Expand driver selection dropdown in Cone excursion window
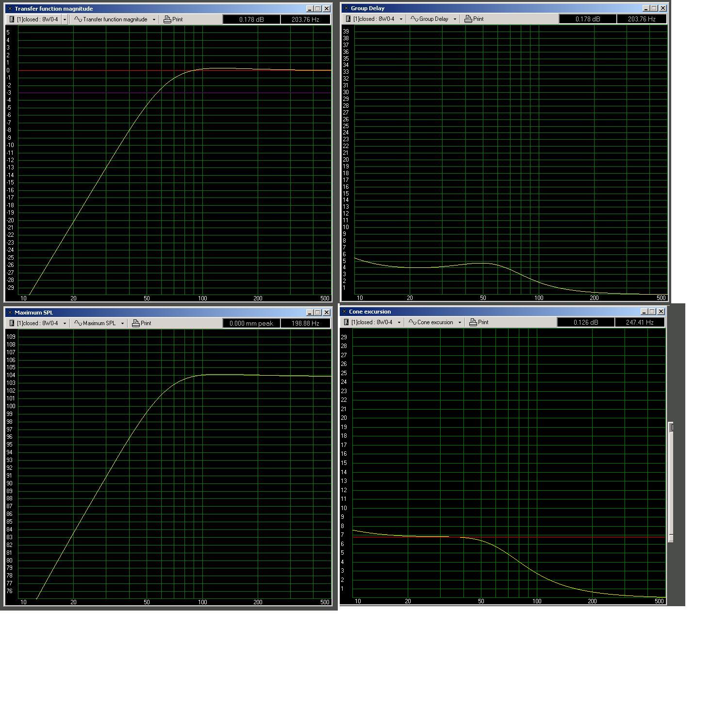 click(399, 322)
